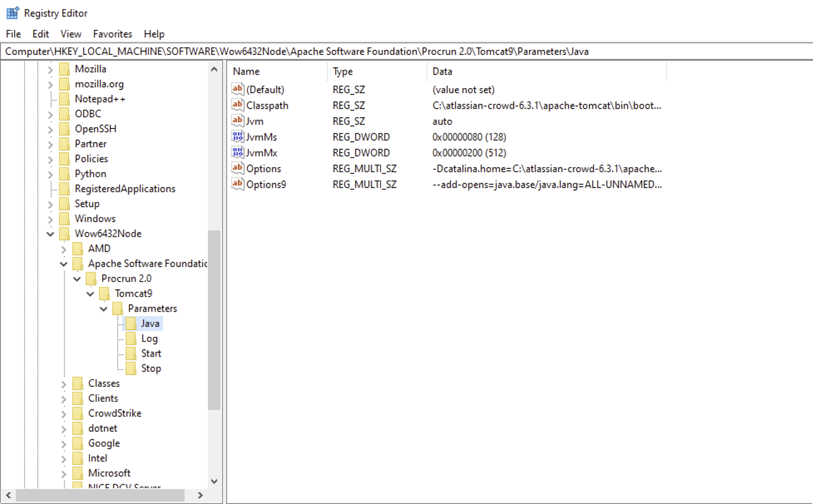Click the Classpath string value icon
Viewport: 813px width, 504px height.
click(x=238, y=105)
